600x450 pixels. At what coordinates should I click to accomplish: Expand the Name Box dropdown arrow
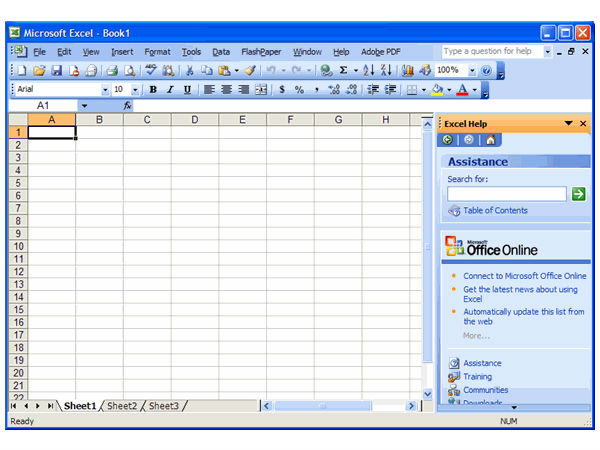click(84, 105)
